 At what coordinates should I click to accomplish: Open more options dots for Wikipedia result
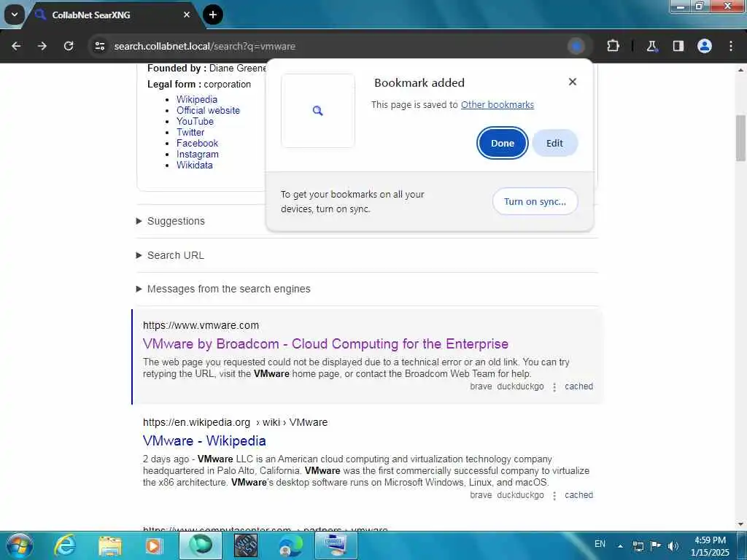[554, 496]
